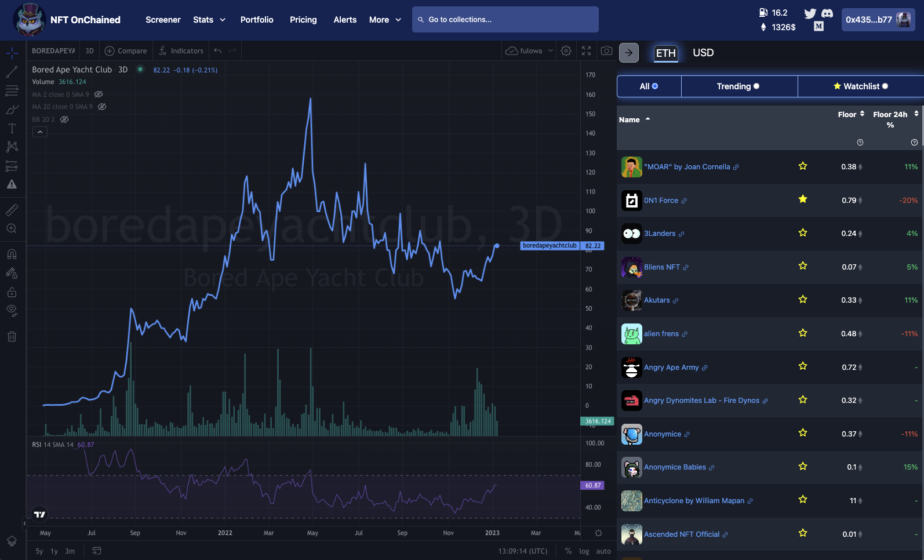Expand the More dropdown menu

pyautogui.click(x=385, y=20)
